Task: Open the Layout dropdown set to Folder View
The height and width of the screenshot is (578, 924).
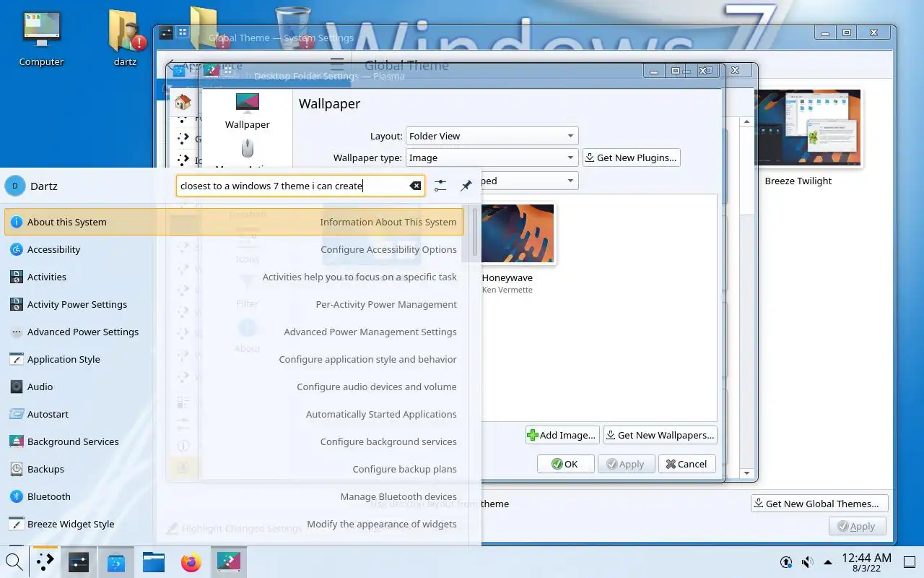Action: [492, 136]
